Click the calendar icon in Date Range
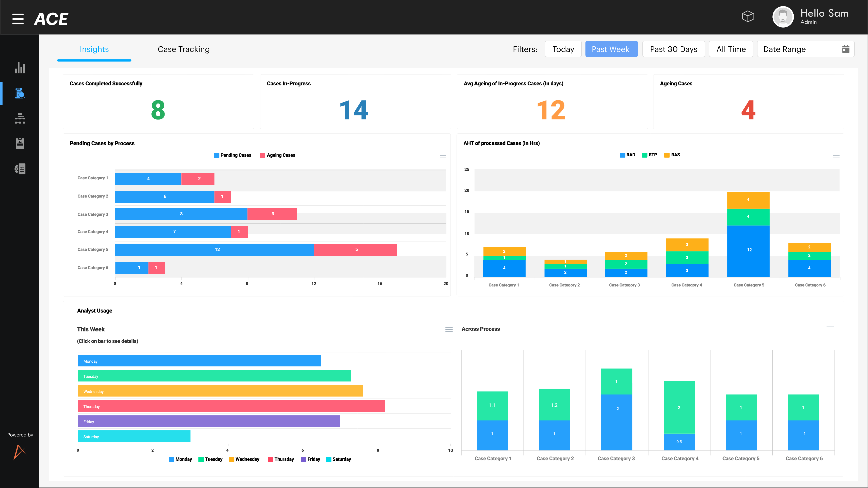868x488 pixels. (x=845, y=49)
